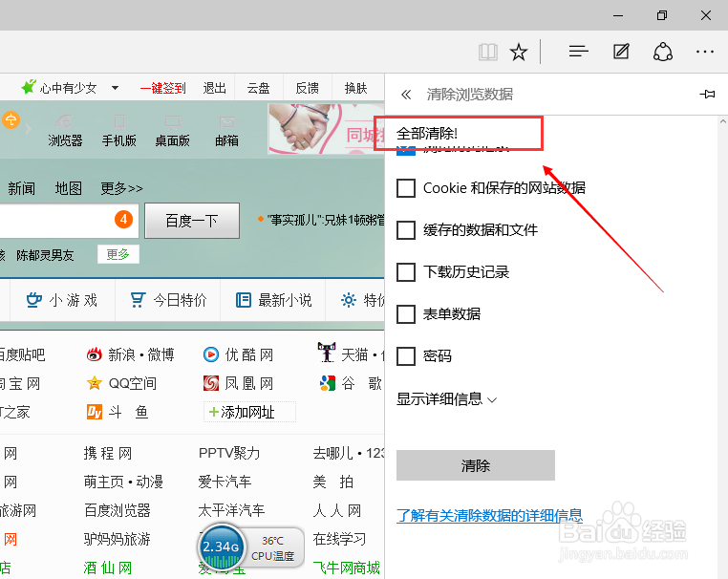Open dropdown arrow beside 心中有少女
The height and width of the screenshot is (579, 728).
click(116, 88)
